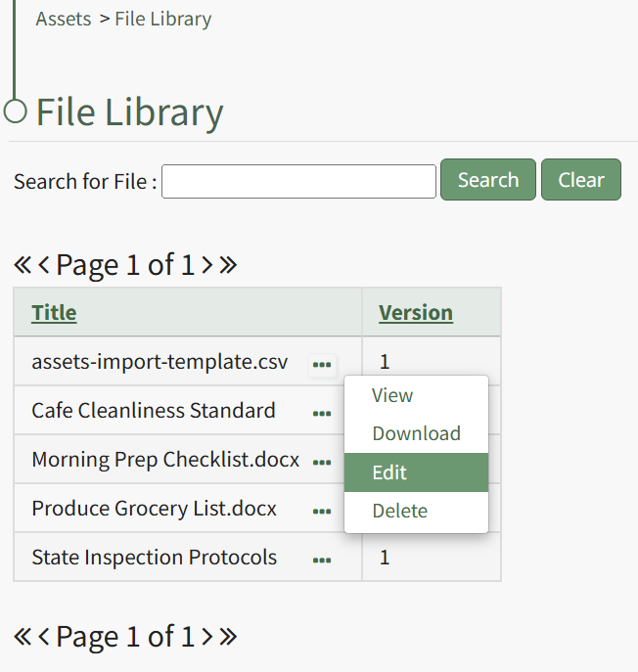Click next page arrow below the table
Image resolution: width=638 pixels, height=672 pixels.
206,637
